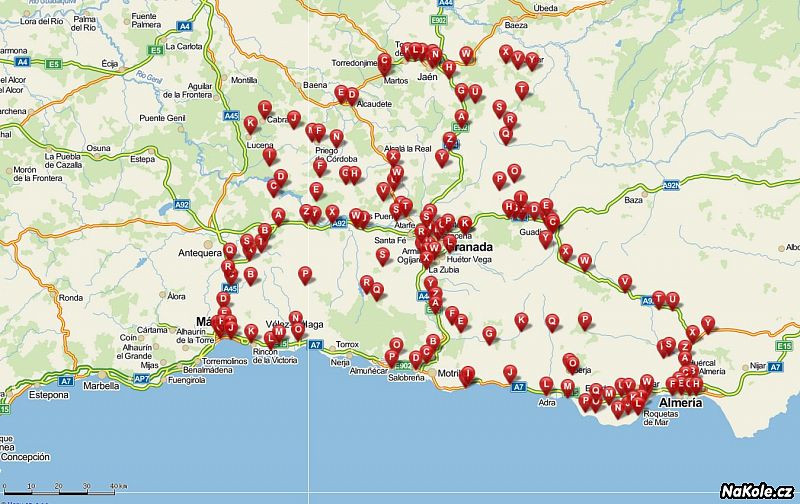Click the Nerja coastal label
800x504 pixels.
pyautogui.click(x=340, y=362)
